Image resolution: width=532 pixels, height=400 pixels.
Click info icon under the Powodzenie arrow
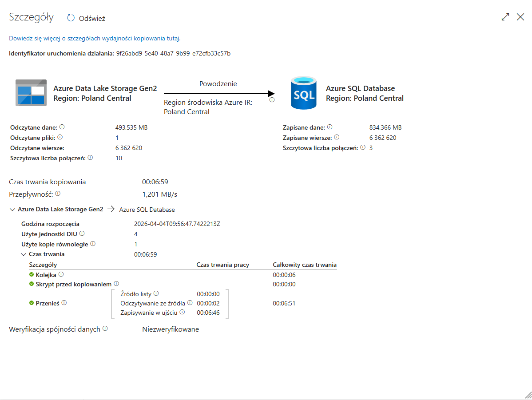pyautogui.click(x=272, y=100)
